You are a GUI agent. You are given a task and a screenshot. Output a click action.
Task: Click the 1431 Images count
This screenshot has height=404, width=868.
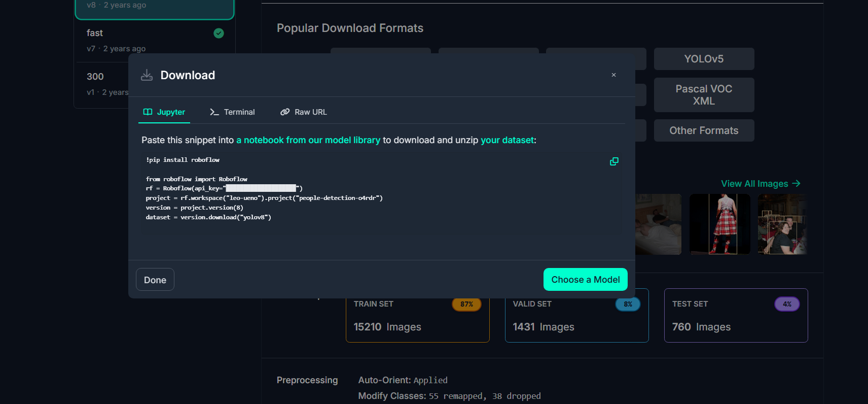click(544, 327)
